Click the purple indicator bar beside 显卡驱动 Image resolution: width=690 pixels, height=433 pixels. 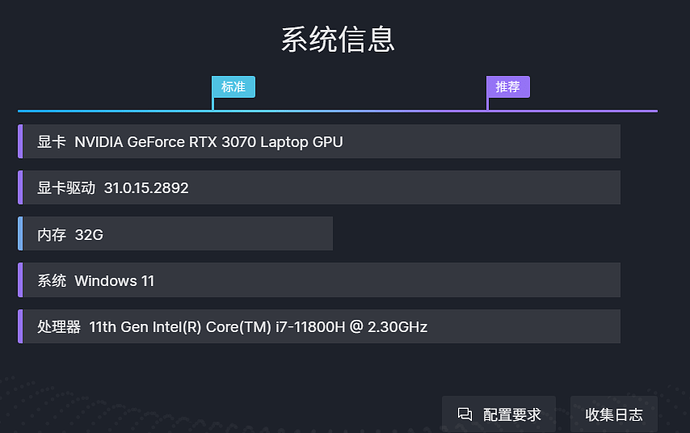[x=20, y=187]
